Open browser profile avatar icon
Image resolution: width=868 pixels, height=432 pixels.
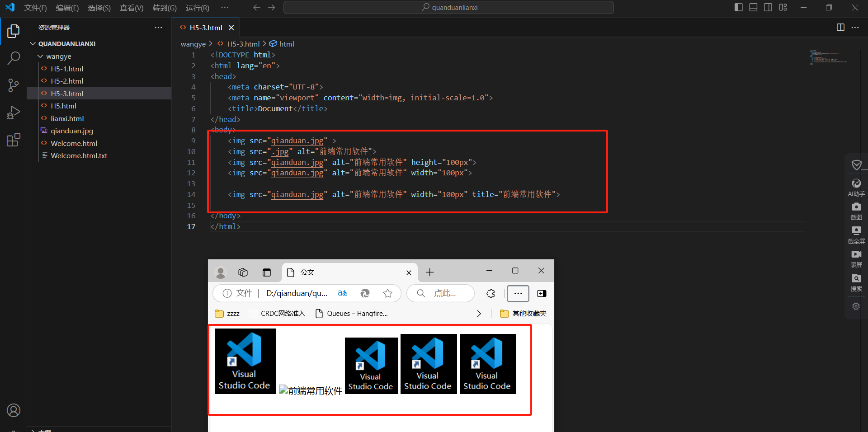click(221, 272)
